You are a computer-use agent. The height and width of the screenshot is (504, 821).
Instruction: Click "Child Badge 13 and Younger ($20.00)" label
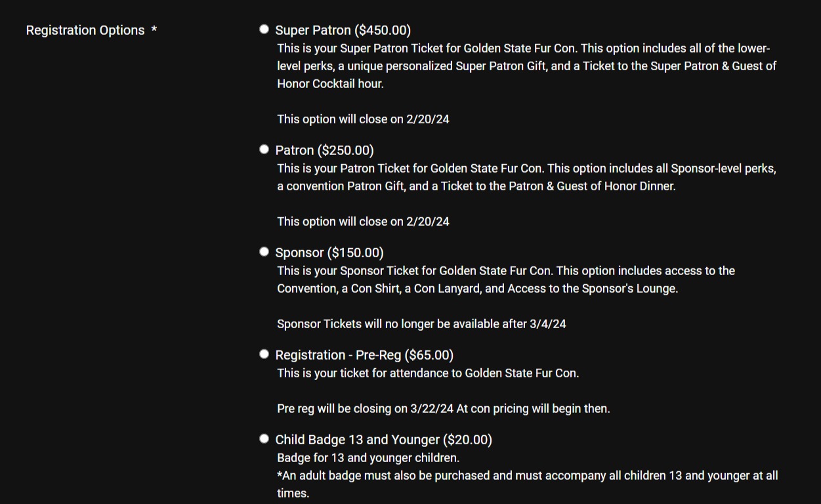click(383, 440)
